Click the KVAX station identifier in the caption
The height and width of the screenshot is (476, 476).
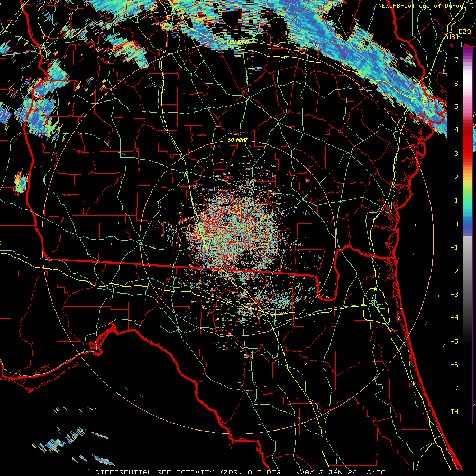coord(305,472)
